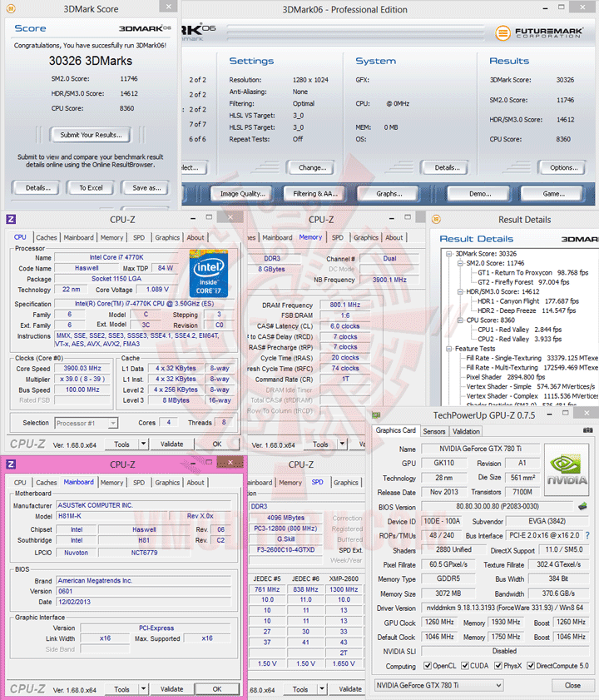Click the GPU-Z Close button

pos(572,685)
